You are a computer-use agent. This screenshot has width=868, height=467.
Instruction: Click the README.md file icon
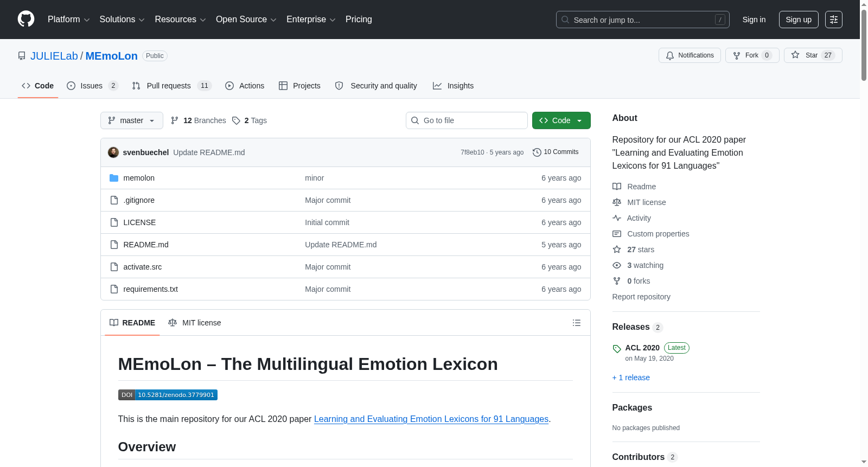pyautogui.click(x=114, y=245)
